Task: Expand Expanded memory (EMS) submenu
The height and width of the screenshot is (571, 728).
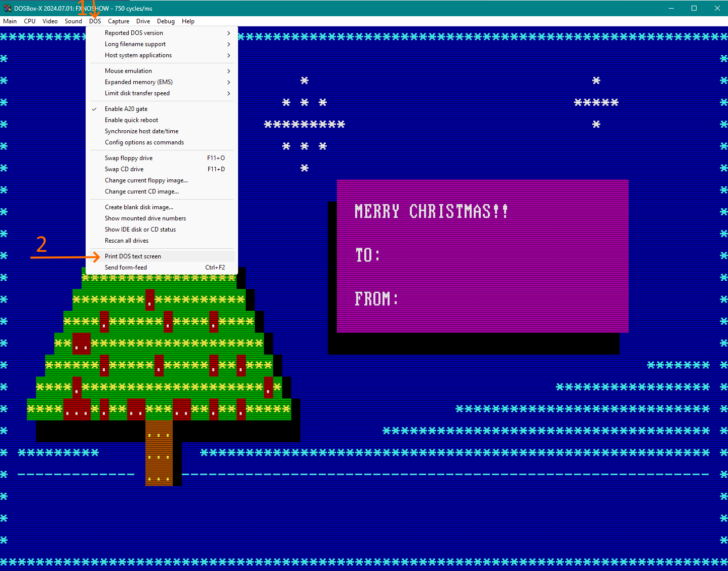Action: (162, 82)
